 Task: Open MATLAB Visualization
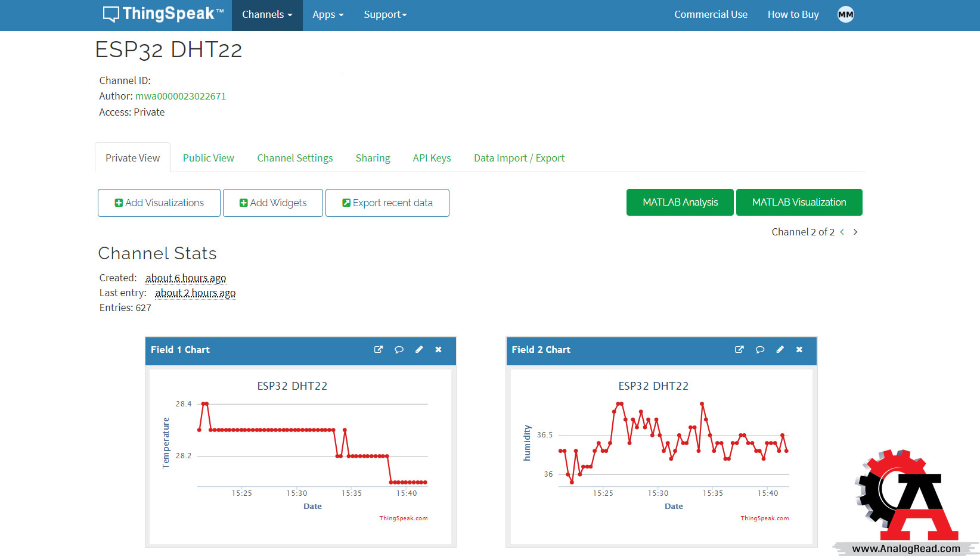799,202
